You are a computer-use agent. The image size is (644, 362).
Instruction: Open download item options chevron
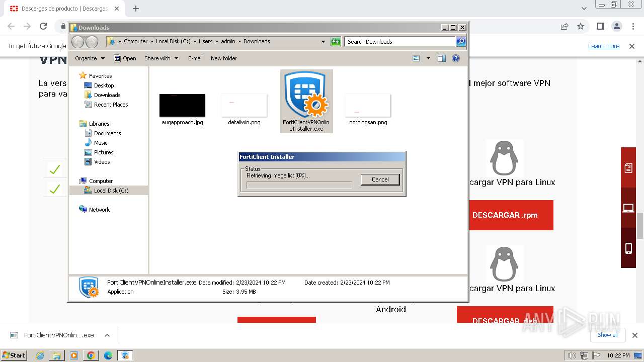[107, 335]
